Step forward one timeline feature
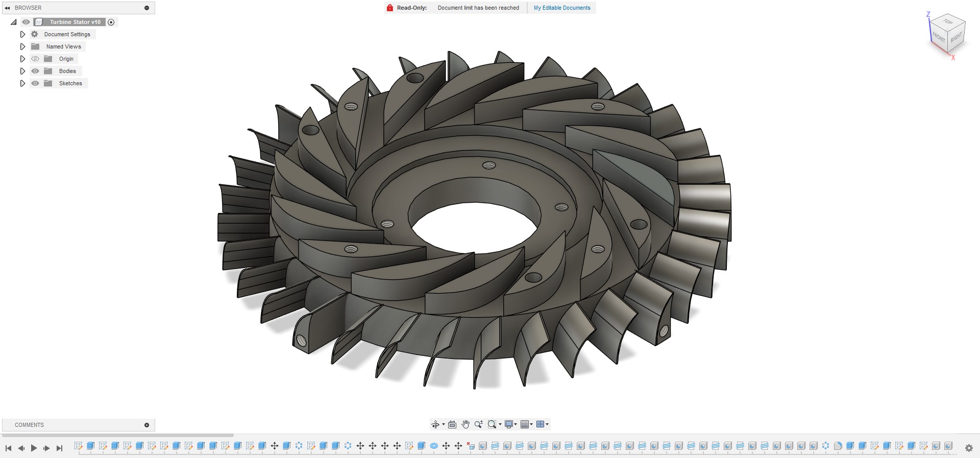 pos(46,448)
